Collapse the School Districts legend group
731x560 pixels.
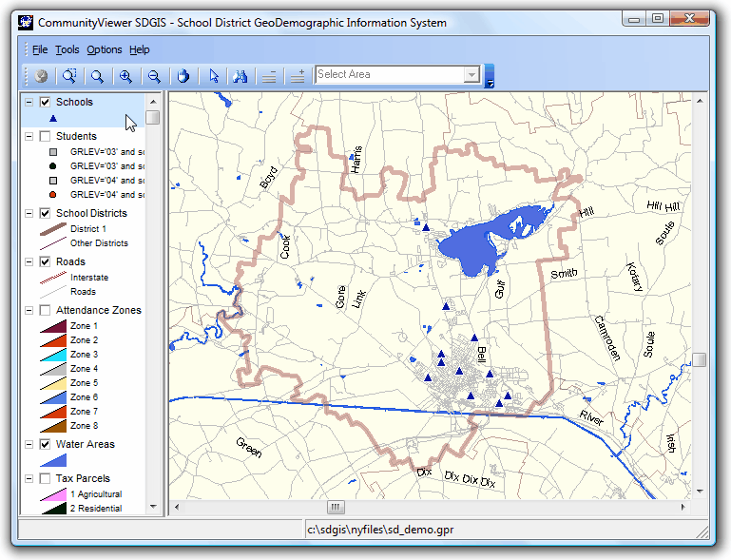click(x=29, y=213)
